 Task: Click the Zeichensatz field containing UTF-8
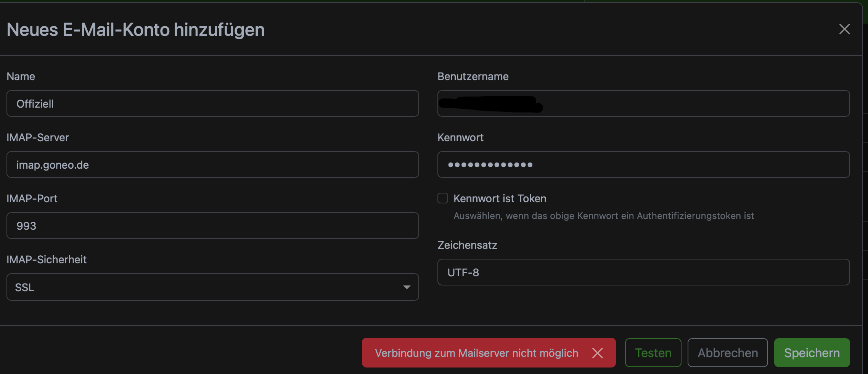coord(643,272)
